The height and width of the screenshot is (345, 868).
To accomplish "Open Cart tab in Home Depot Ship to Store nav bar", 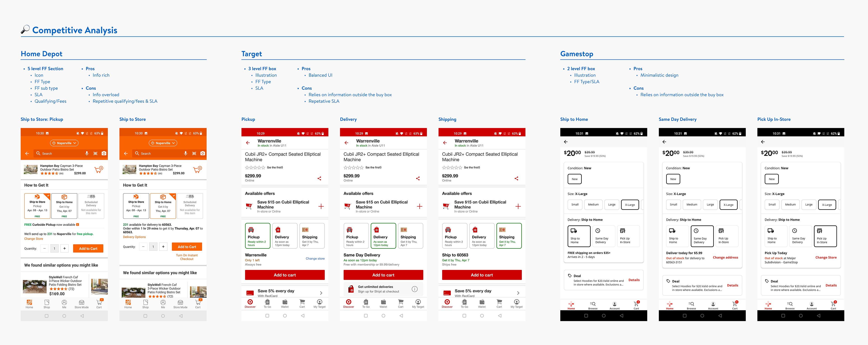I will tap(198, 304).
